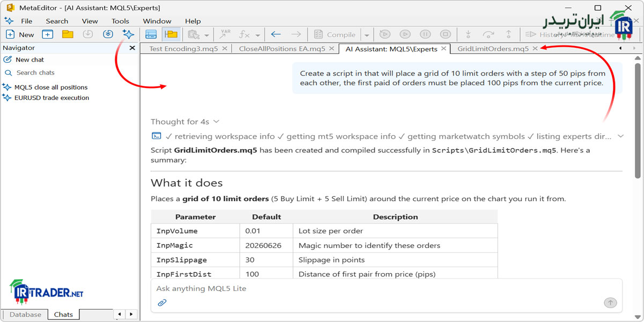644x322 pixels.
Task: Open a file with the yellow folder icon
Action: [x=68, y=34]
